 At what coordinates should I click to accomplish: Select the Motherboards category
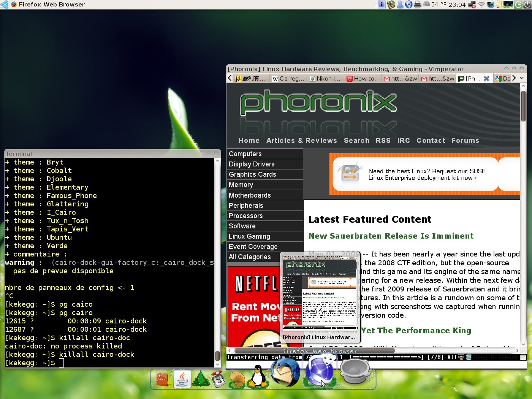tap(265, 195)
